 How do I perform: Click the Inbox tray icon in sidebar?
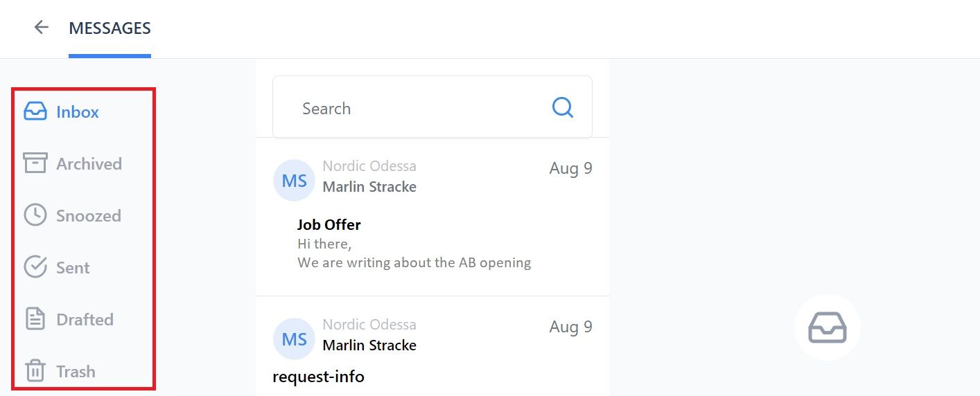pyautogui.click(x=35, y=111)
